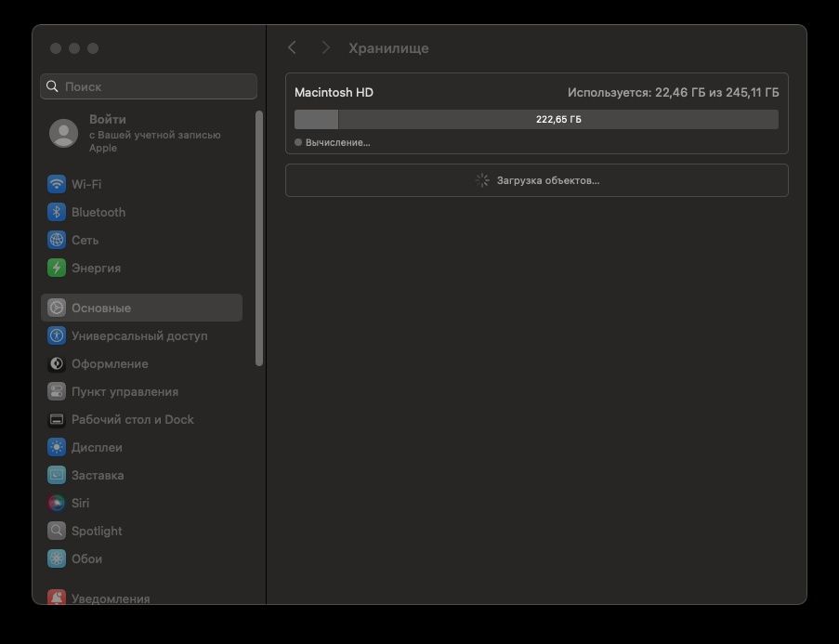Viewport: 839px width, 644px height.
Task: Click the free 222,65 ГБ storage bar
Action: pyautogui.click(x=558, y=119)
